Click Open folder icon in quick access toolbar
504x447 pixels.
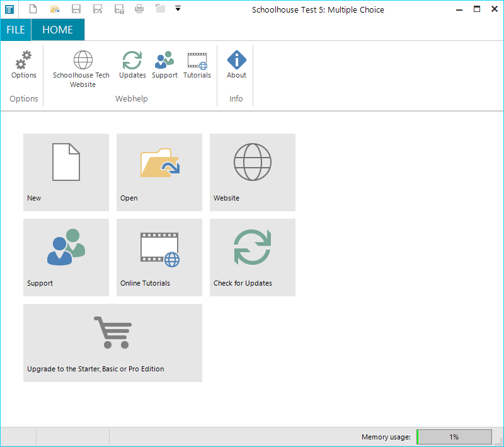[55, 9]
